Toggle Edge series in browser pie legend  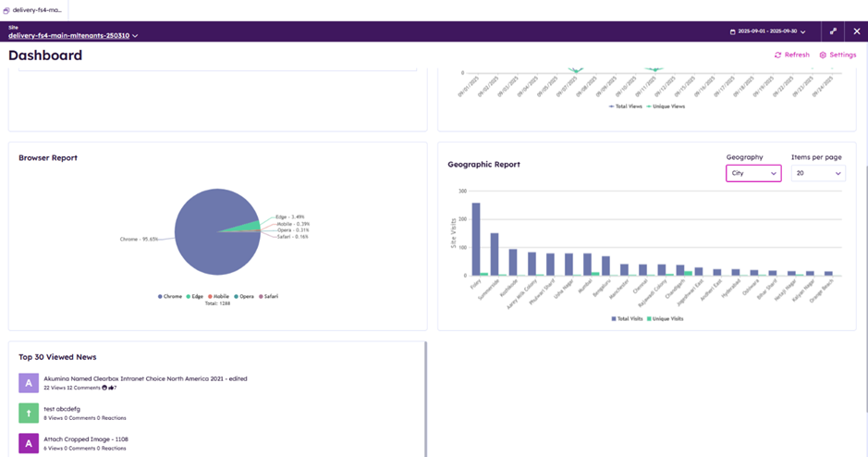(194, 296)
